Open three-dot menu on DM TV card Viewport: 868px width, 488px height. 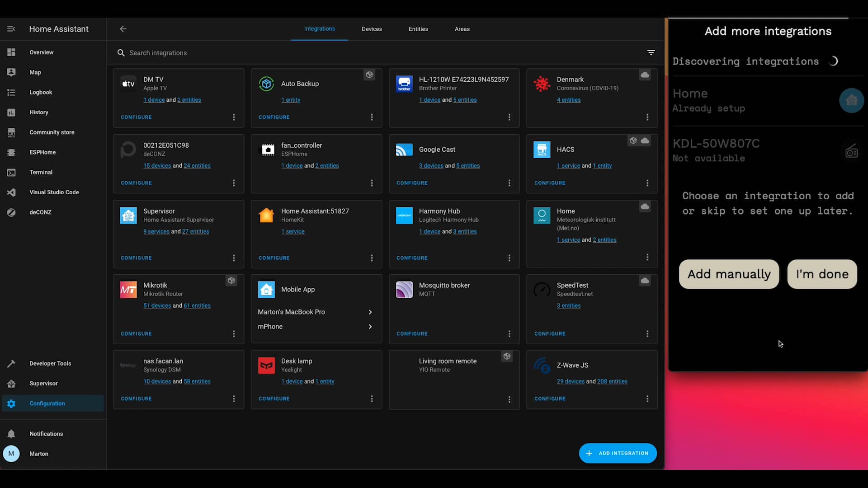point(234,117)
